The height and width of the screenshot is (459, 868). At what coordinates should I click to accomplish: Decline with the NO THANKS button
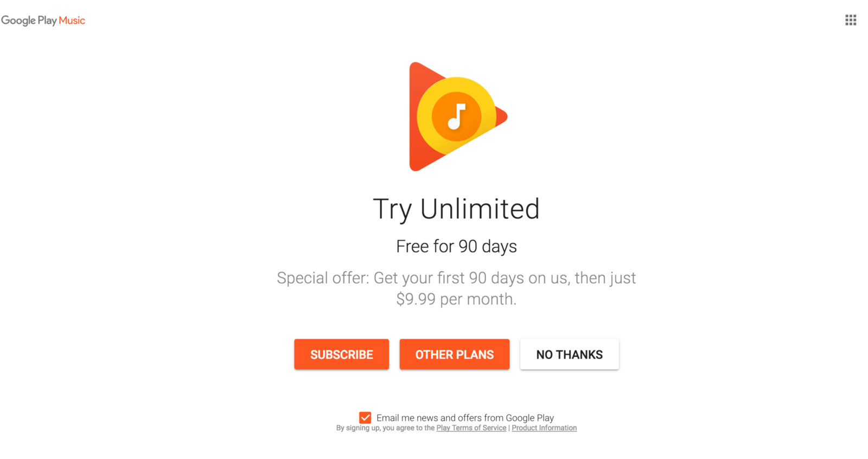(x=570, y=354)
